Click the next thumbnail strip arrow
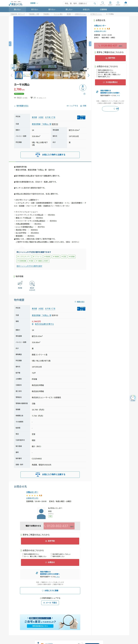Viewport: 138px width, 644px height. click(88, 75)
